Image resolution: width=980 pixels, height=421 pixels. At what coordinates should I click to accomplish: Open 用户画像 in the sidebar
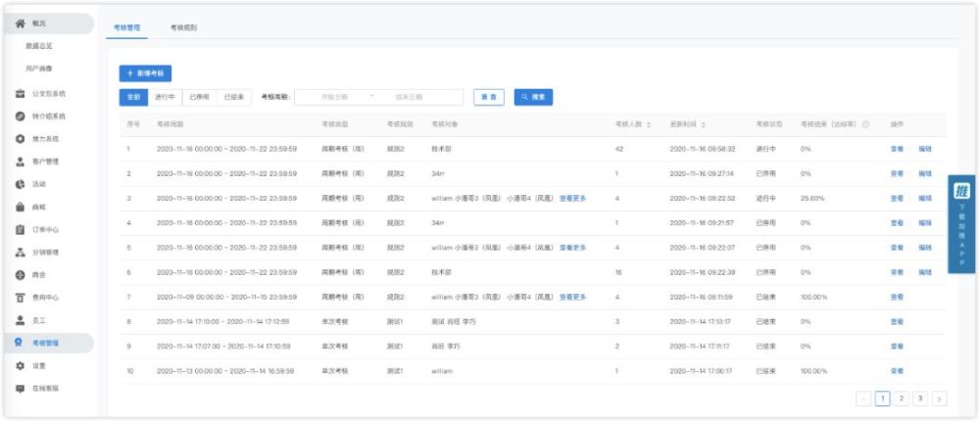38,69
